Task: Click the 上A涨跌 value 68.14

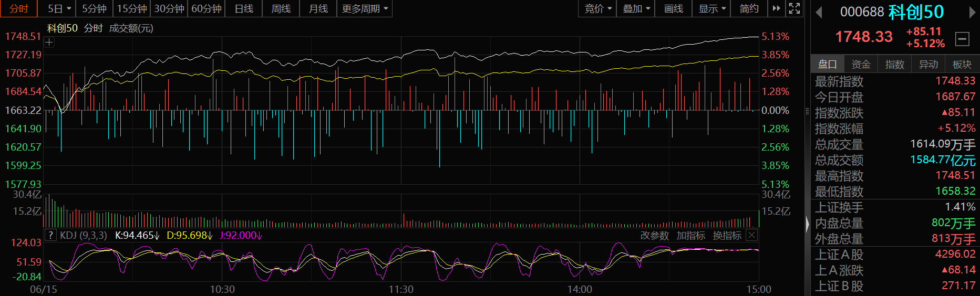Action: coord(958,270)
